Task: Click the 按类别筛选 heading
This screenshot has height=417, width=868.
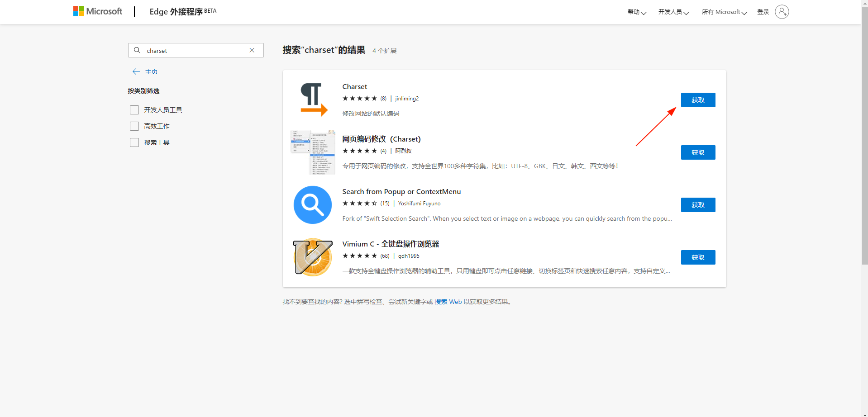Action: coord(143,91)
